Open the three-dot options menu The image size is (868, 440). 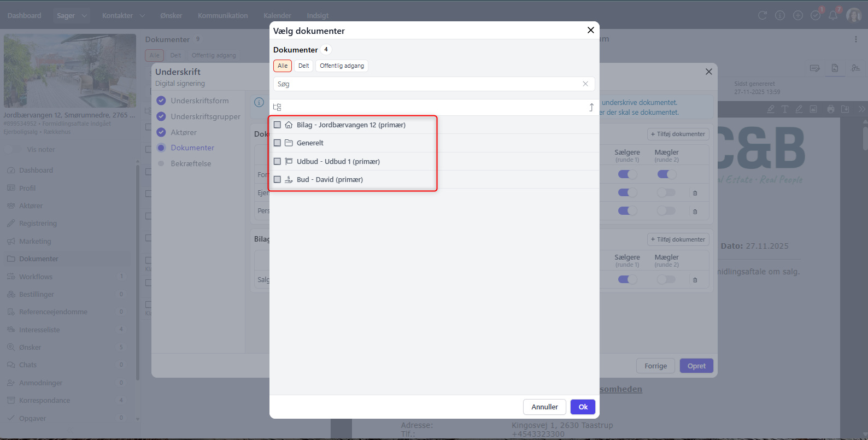click(x=855, y=39)
